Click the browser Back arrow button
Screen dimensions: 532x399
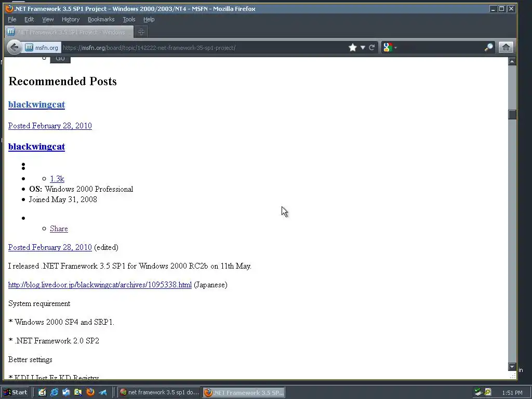point(14,47)
